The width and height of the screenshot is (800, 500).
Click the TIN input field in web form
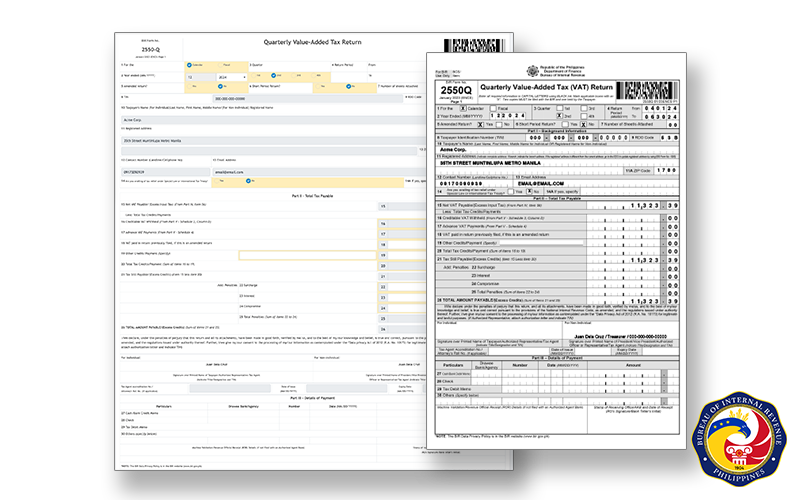(x=308, y=99)
